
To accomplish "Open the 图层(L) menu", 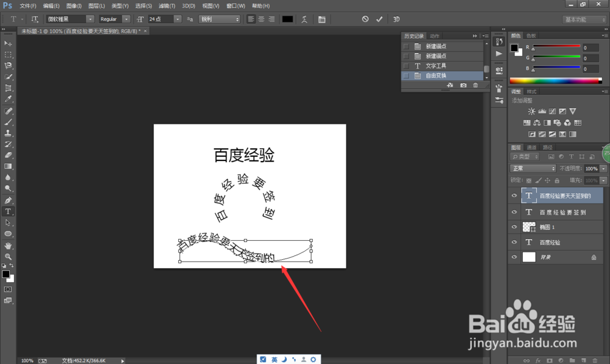I will click(x=96, y=6).
